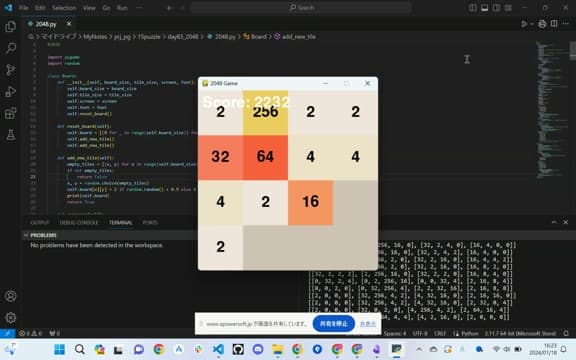Switch to the OUTPUT panel tab
Viewport: 576px width, 360px height.
[x=40, y=223]
